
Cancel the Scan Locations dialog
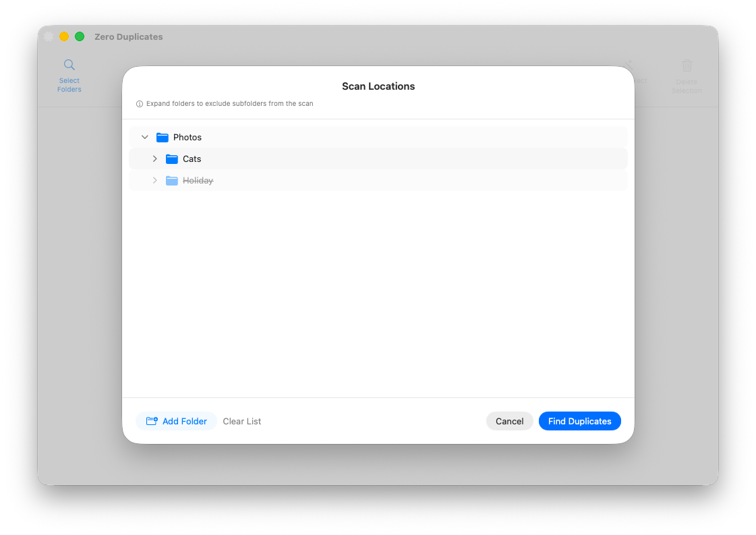coord(509,421)
